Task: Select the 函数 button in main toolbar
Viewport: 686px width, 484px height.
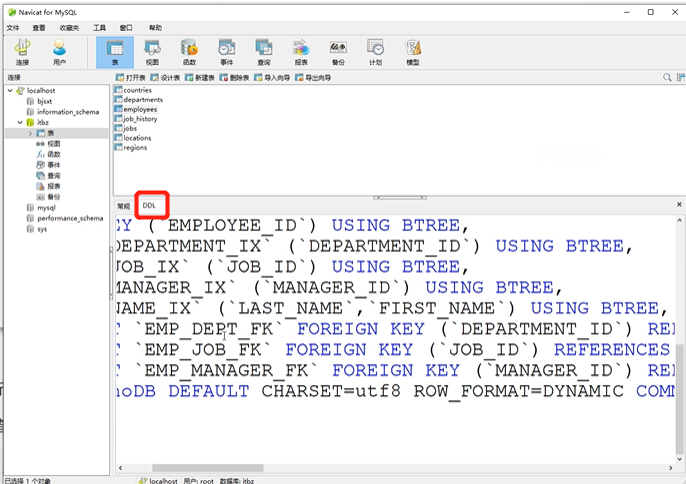Action: click(x=189, y=52)
